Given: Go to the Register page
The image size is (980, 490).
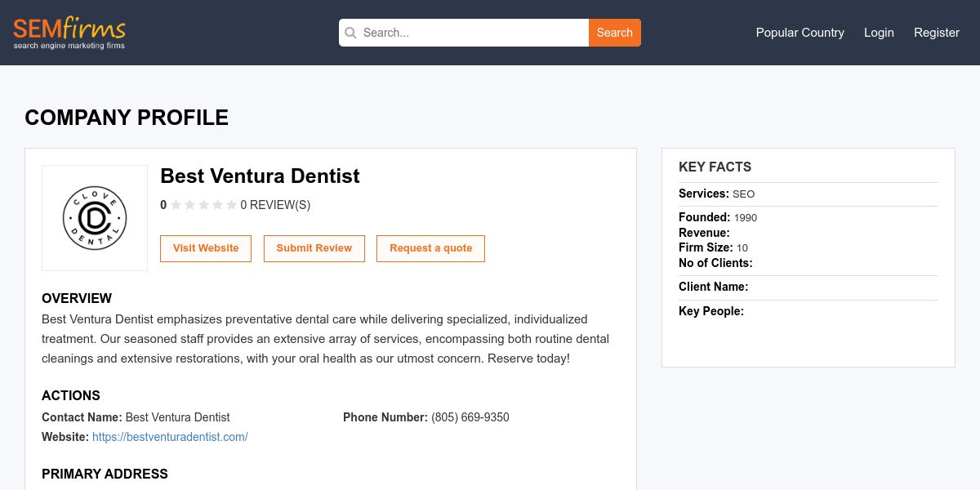Looking at the screenshot, I should [936, 33].
